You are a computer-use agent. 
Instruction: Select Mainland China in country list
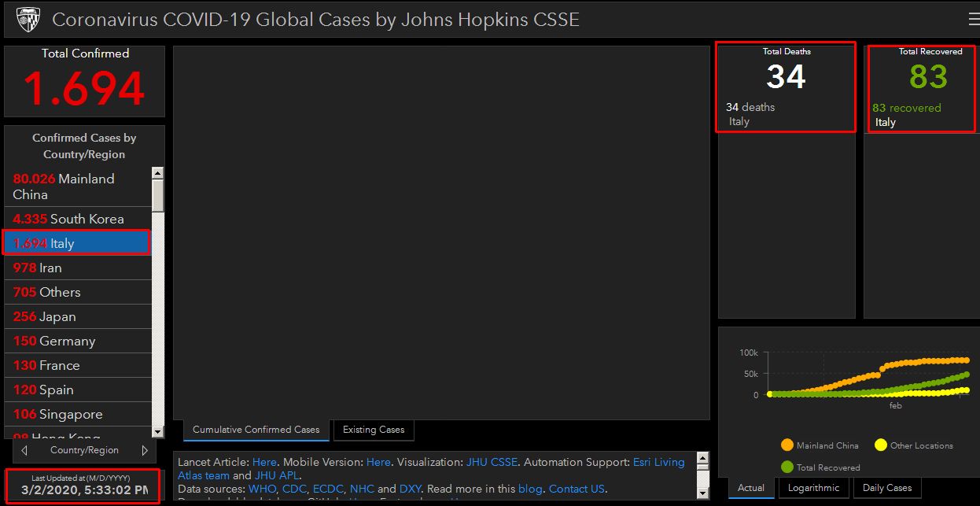click(78, 187)
